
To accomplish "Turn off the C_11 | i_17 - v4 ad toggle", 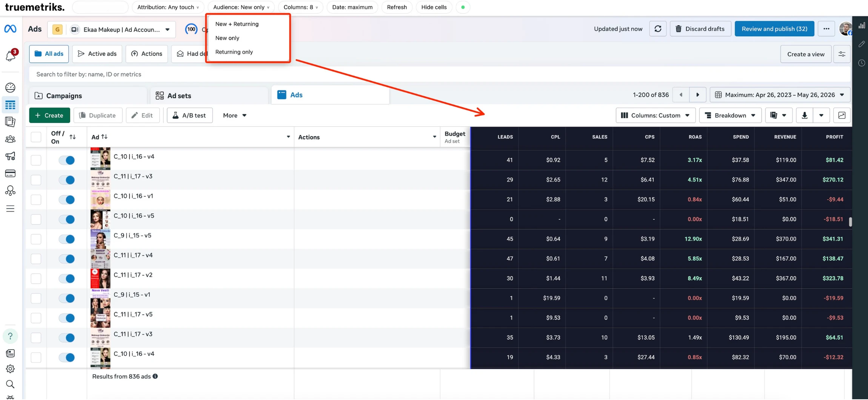I will pyautogui.click(x=67, y=259).
